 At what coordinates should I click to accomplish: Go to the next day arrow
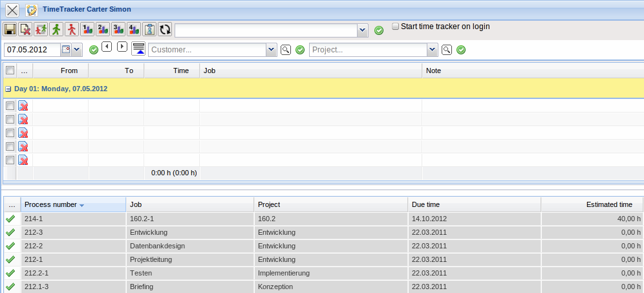pyautogui.click(x=122, y=47)
